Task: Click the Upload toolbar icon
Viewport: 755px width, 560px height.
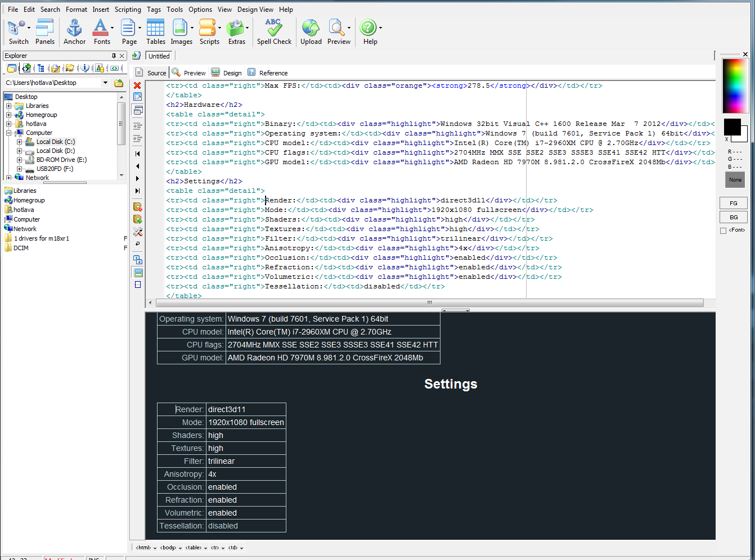Action: 311,32
